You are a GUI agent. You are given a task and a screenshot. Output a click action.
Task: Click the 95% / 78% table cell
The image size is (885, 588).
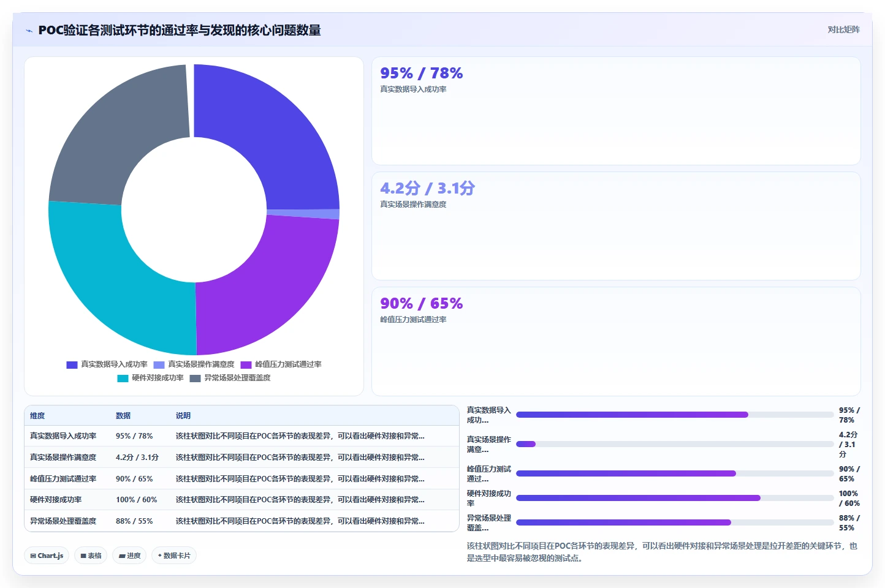tap(134, 436)
